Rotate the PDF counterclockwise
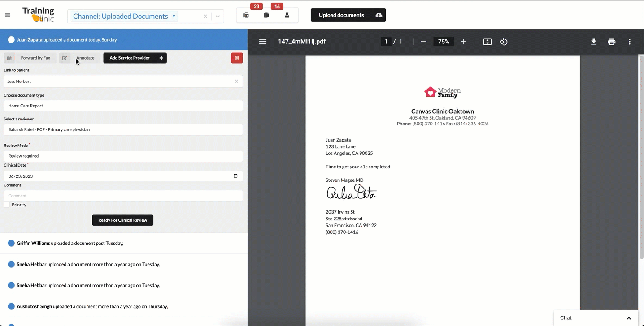This screenshot has height=326, width=644. [x=504, y=42]
